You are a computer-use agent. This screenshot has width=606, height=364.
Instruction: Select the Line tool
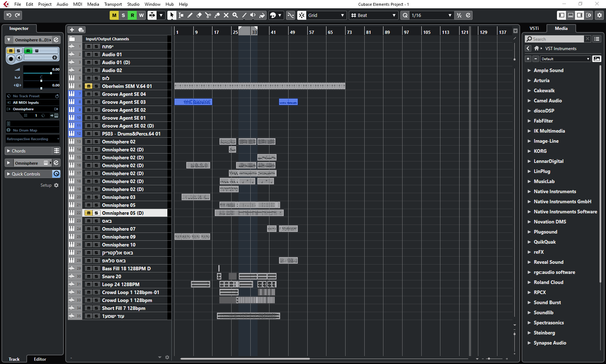[x=244, y=15]
